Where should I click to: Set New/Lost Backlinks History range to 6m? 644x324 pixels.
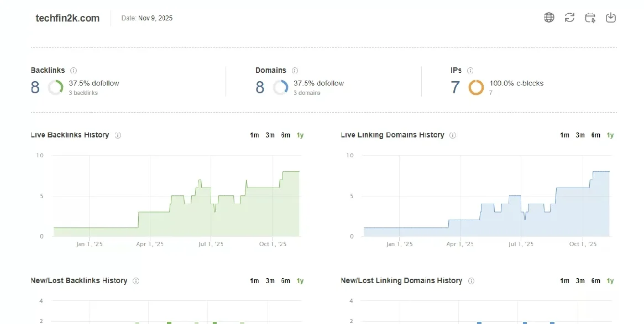tap(285, 281)
